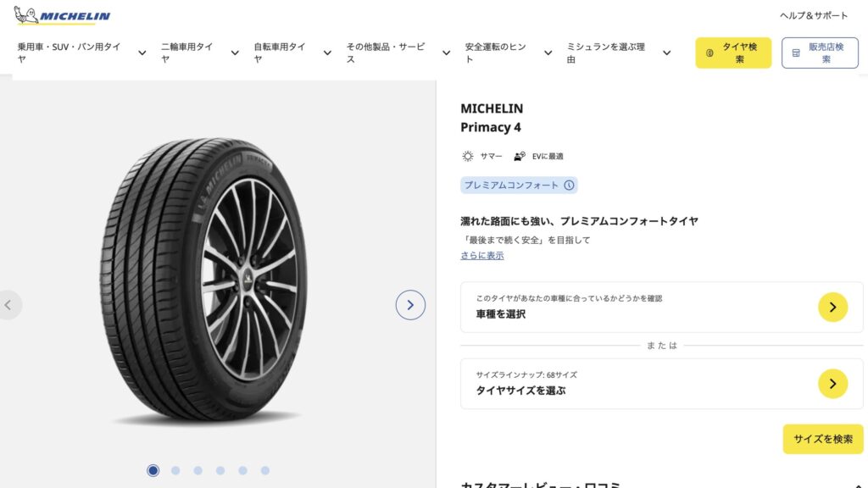This screenshot has height=488, width=868.
Task: Select the second image carousel dot
Action: coord(175,470)
